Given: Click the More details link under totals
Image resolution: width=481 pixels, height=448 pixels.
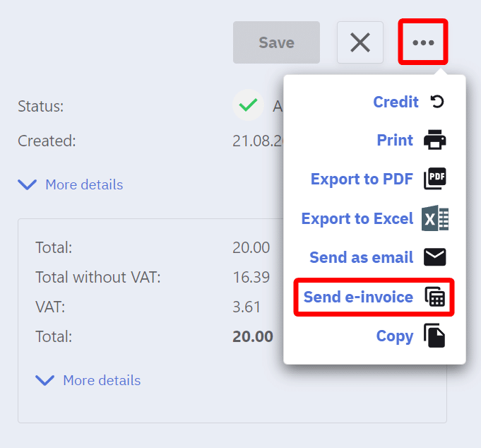Looking at the screenshot, I should 102,380.
